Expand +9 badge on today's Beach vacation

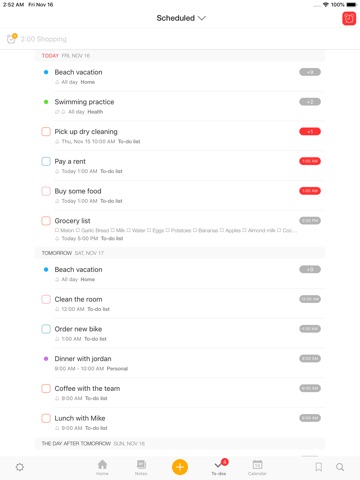[310, 72]
